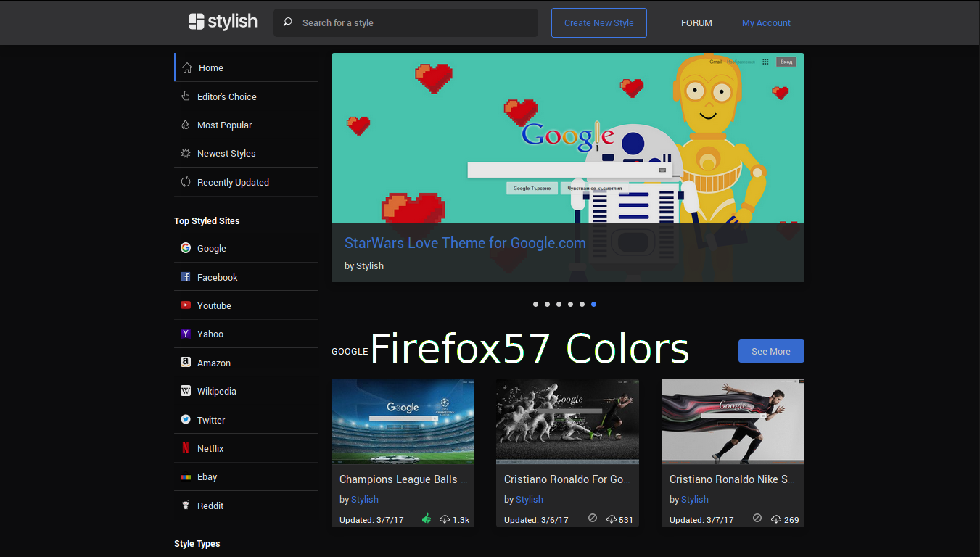The height and width of the screenshot is (557, 980).
Task: Click the Recently Updated refresh icon
Action: (x=186, y=182)
